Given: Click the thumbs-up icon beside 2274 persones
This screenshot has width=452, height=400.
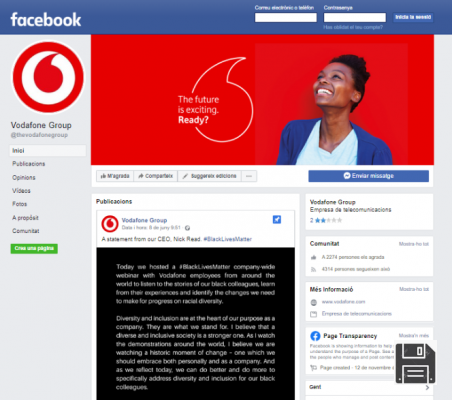Looking at the screenshot, I should (313, 257).
